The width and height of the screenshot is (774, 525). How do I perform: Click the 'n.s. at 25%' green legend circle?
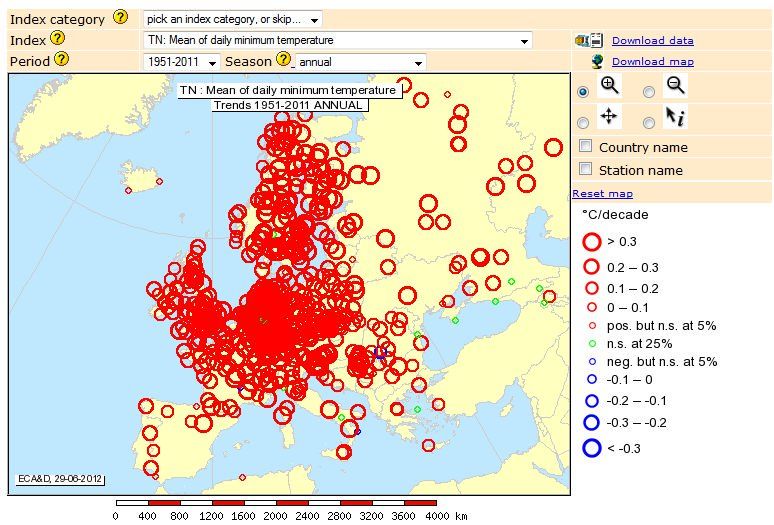(x=592, y=343)
